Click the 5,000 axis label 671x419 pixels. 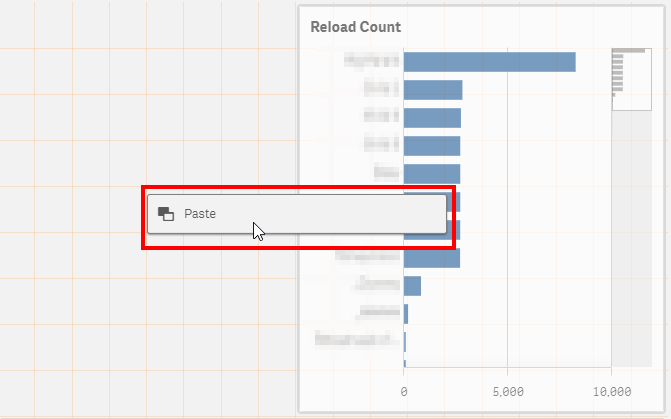pos(508,392)
